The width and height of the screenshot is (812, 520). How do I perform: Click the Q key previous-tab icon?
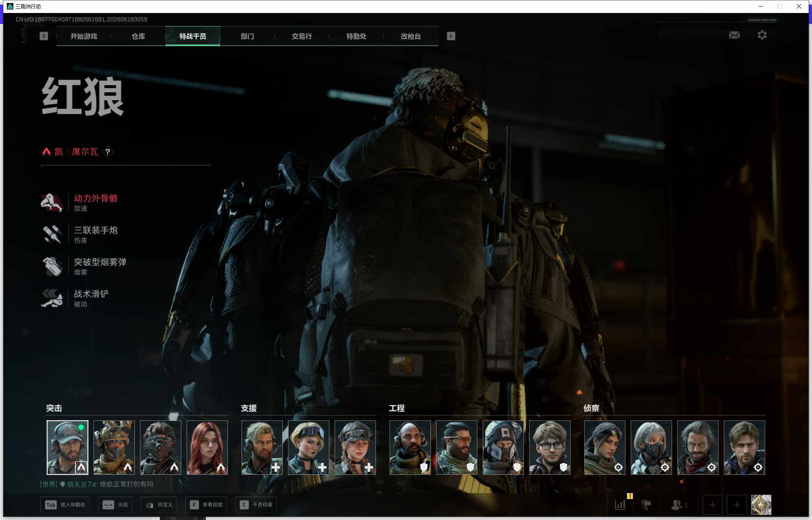44,36
